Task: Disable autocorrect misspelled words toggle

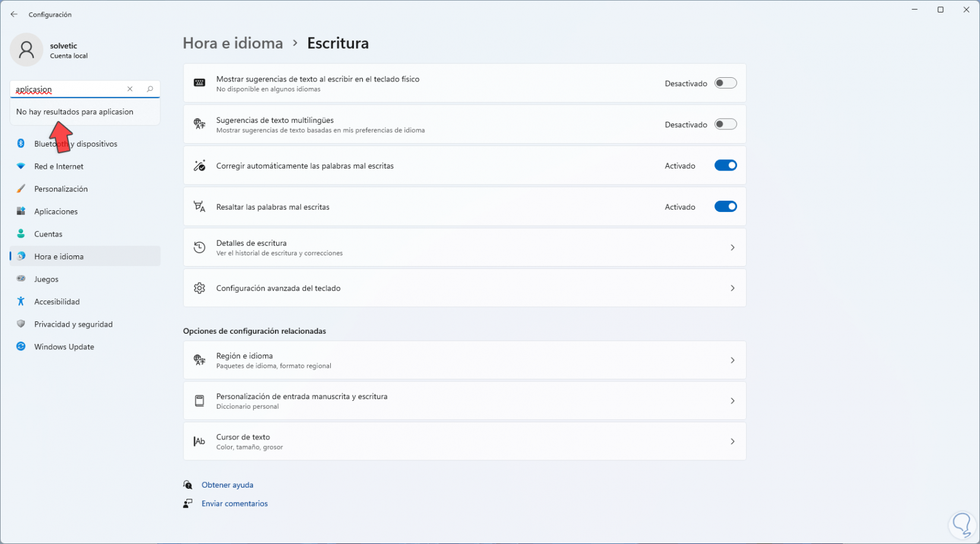Action: point(725,166)
